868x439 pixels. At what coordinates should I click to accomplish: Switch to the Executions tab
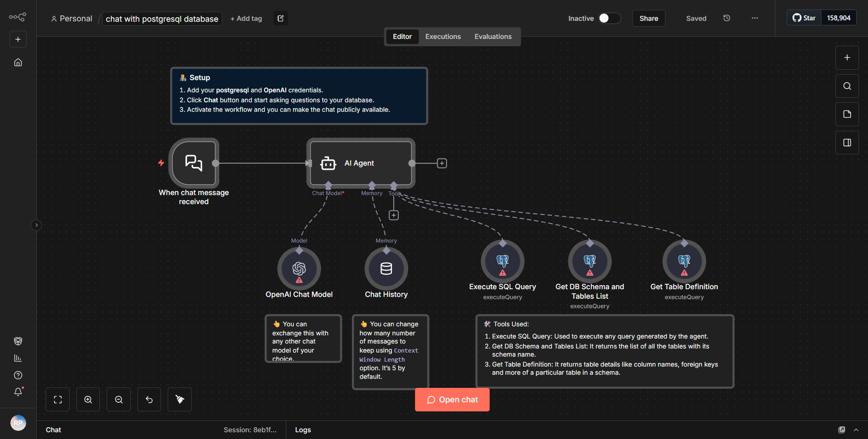coord(443,36)
